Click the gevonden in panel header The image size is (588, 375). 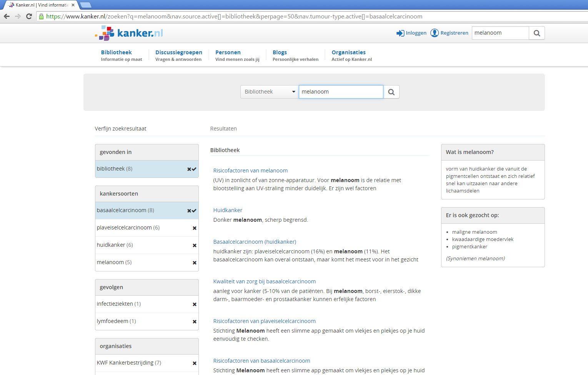(147, 152)
